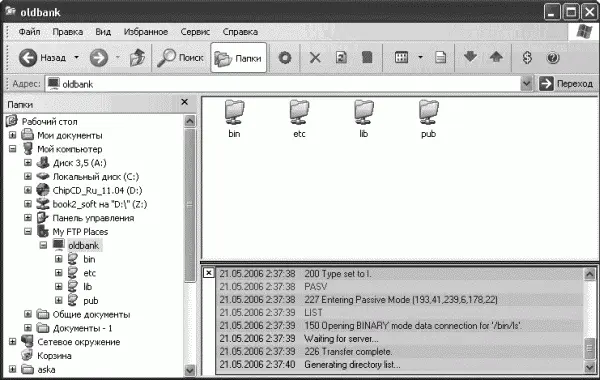The image size is (600, 380).
Task: Click the Переход go button
Action: click(566, 83)
